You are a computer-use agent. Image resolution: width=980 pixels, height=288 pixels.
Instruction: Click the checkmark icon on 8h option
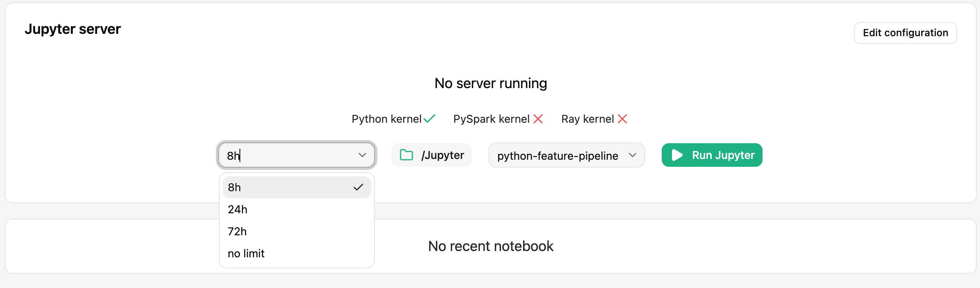358,187
